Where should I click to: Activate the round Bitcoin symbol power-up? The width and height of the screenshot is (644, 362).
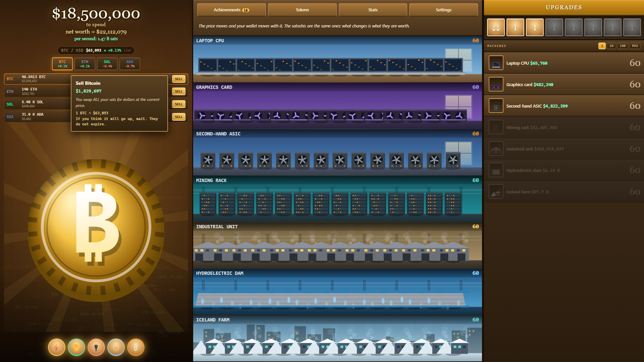tap(136, 347)
